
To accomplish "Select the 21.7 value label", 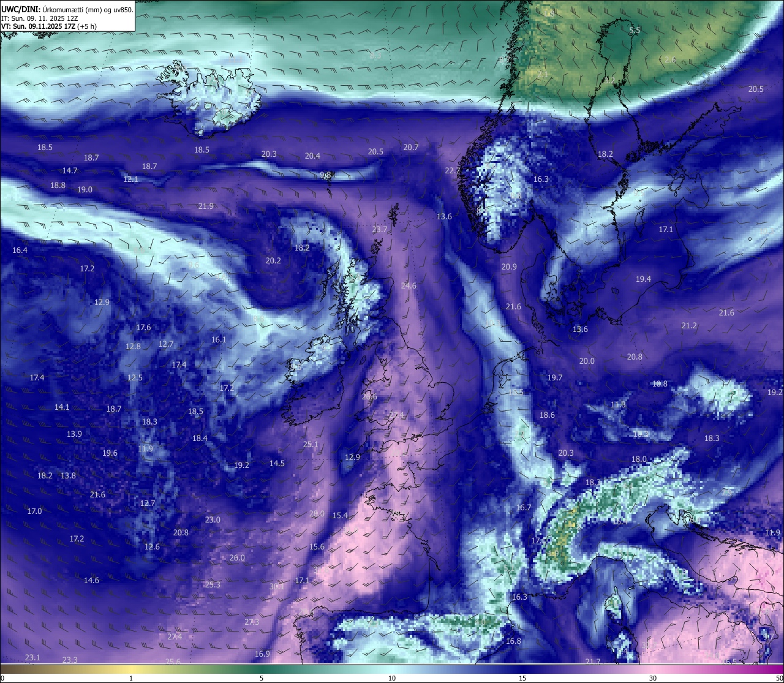I will (x=593, y=661).
